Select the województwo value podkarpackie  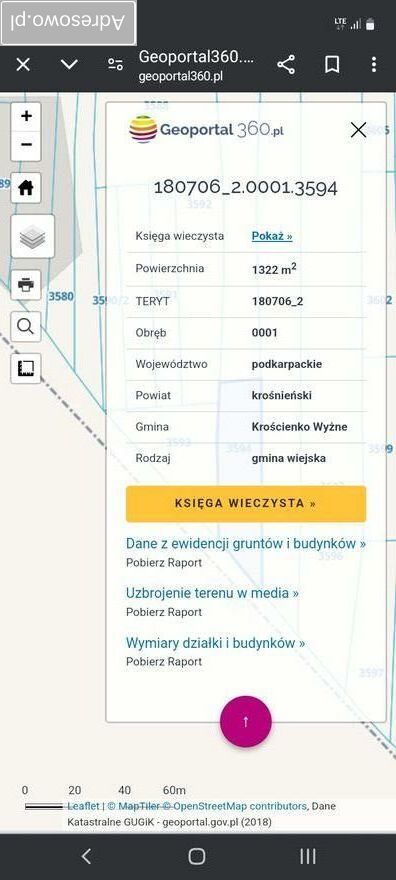pos(287,364)
